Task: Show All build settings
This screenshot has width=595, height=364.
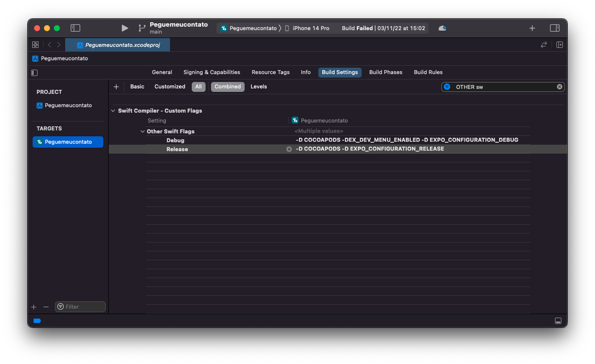Action: point(199,86)
